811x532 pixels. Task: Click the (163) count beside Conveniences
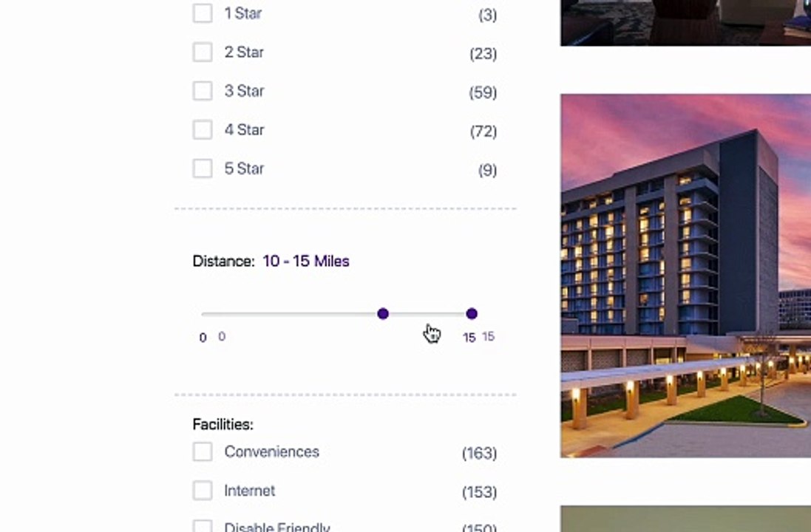[x=479, y=453]
